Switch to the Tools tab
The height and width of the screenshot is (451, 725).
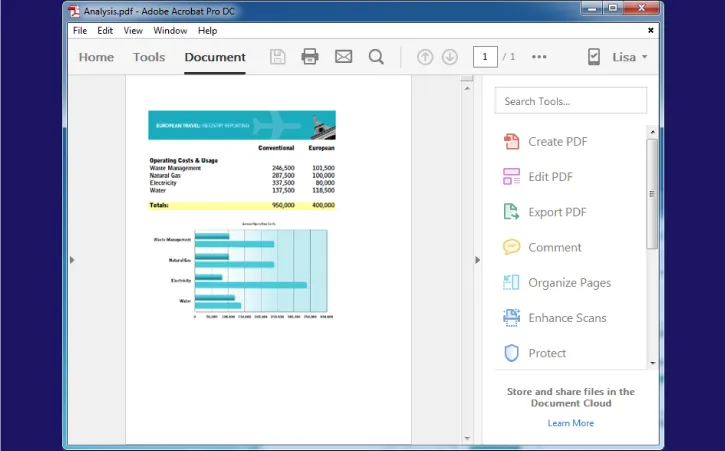pos(149,57)
